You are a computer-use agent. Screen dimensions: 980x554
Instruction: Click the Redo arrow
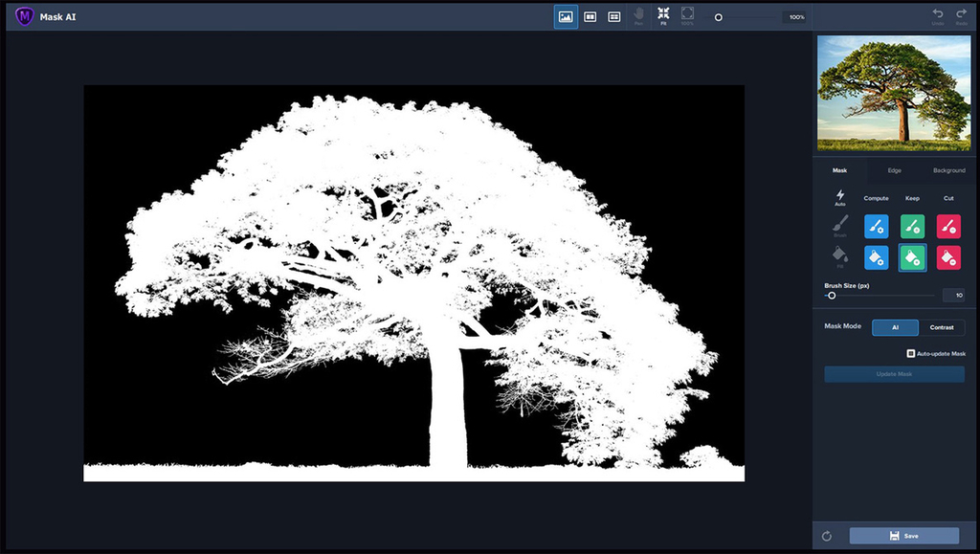coord(961,16)
